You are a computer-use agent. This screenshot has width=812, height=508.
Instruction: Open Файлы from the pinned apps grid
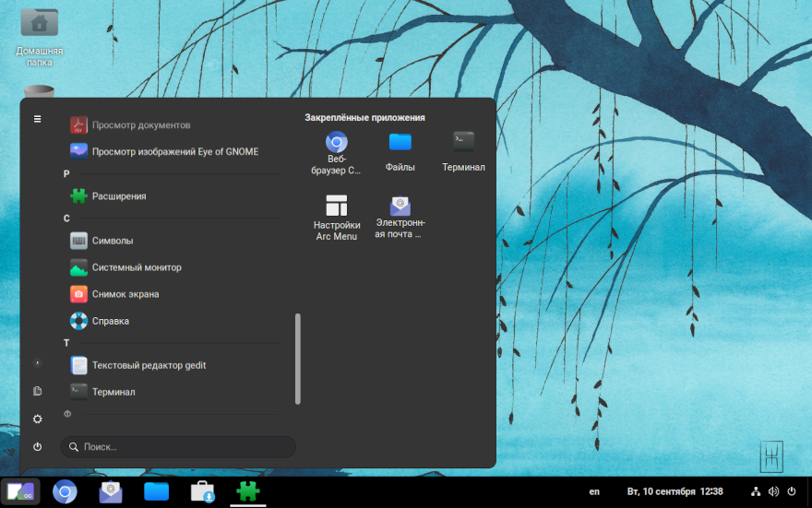click(x=400, y=150)
